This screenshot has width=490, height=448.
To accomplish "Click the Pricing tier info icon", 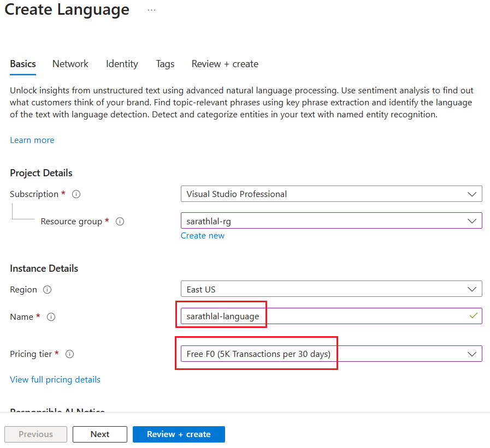I will click(x=69, y=354).
